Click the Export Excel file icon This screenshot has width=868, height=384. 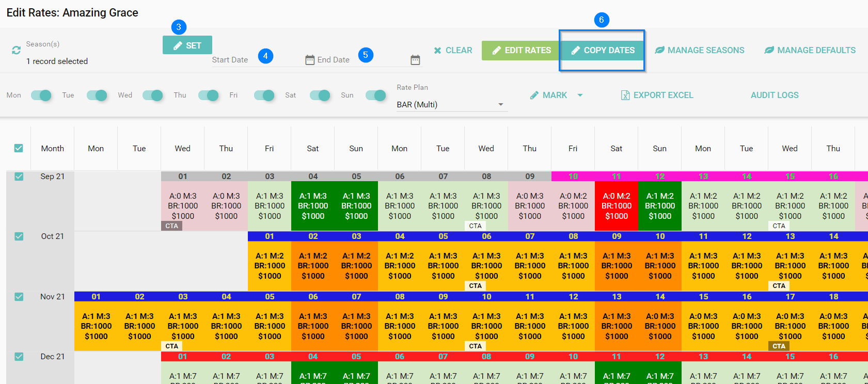coord(625,95)
